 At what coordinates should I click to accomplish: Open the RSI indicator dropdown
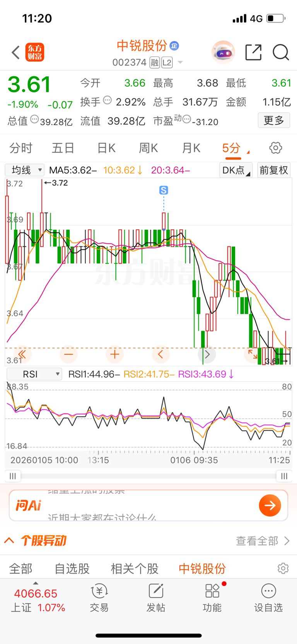coord(34,374)
